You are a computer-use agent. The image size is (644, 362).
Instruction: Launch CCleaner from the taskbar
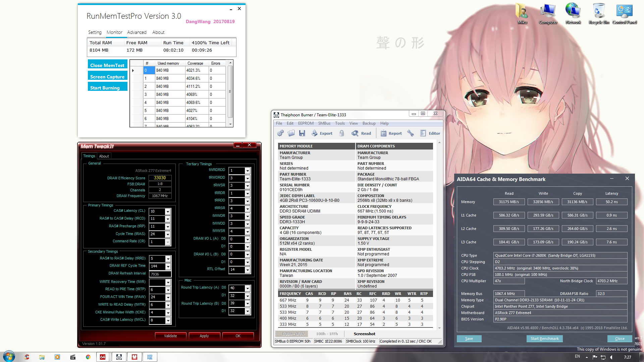click(26, 357)
